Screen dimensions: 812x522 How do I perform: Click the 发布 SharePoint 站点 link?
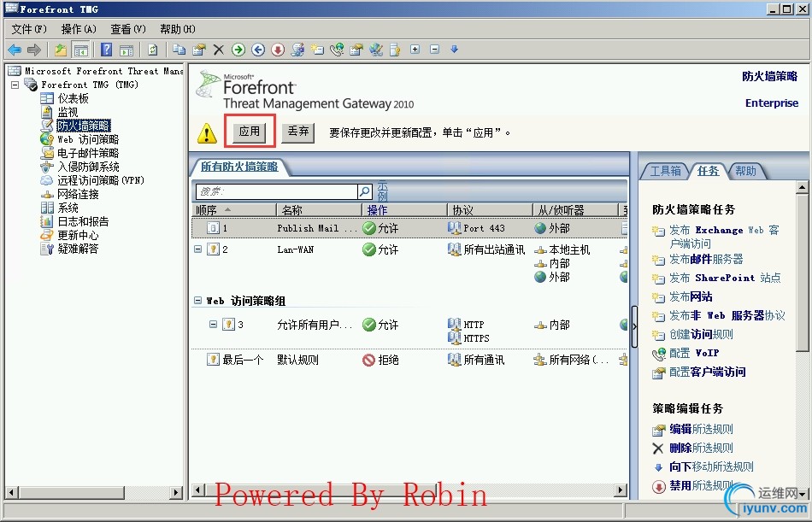(725, 279)
